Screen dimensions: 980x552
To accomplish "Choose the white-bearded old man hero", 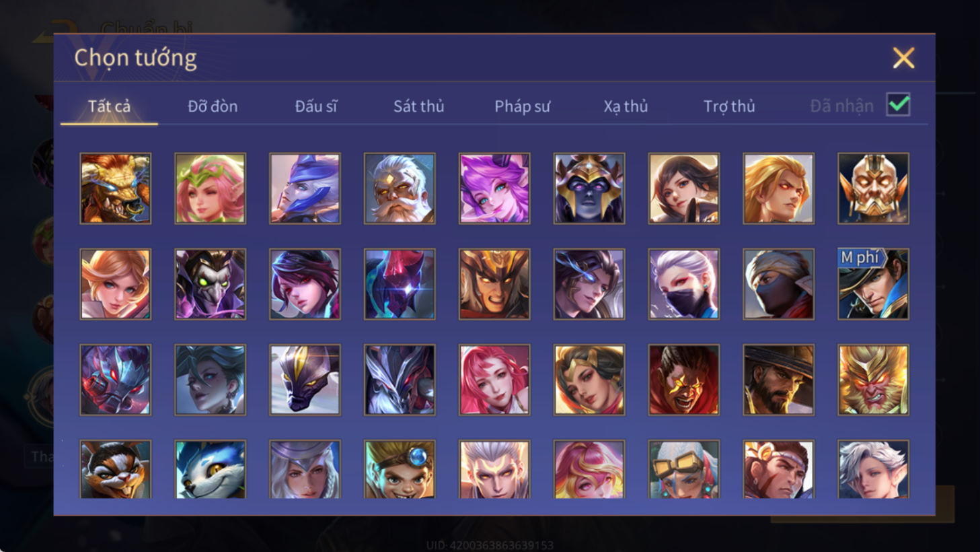I will click(x=400, y=188).
